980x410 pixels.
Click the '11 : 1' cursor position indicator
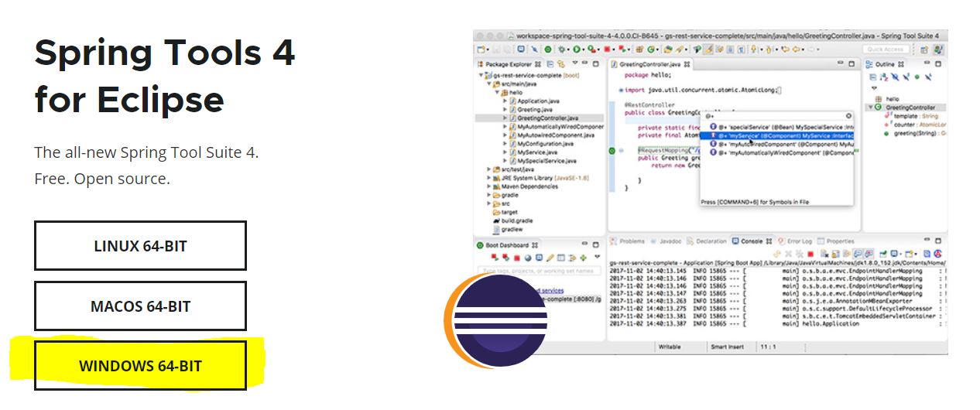(769, 347)
